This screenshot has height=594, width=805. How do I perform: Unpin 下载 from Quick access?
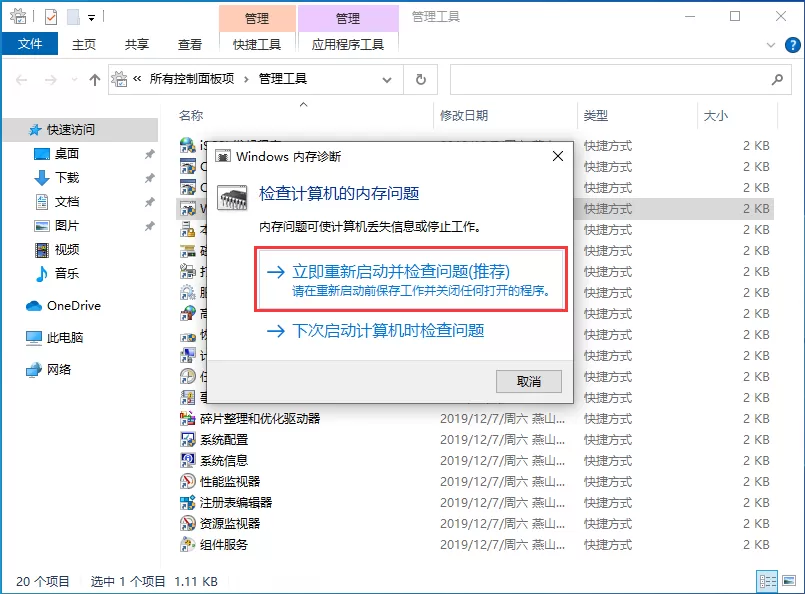click(x=150, y=178)
